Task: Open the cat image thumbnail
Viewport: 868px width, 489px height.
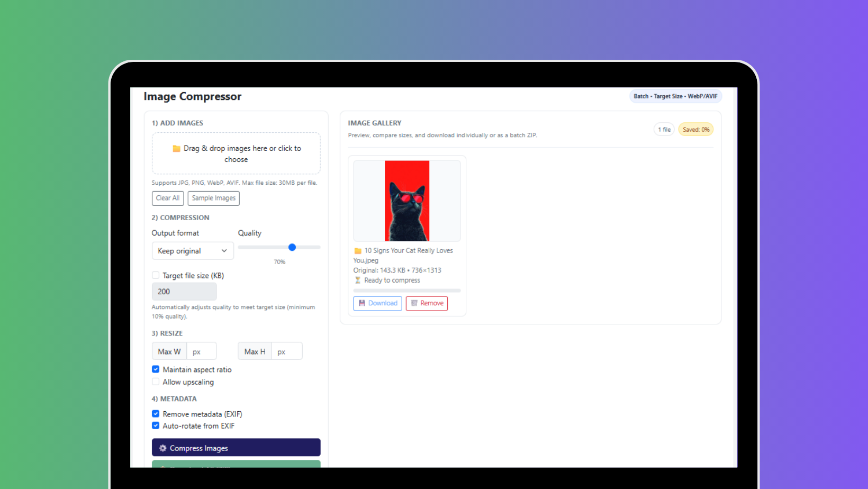Action: [406, 201]
